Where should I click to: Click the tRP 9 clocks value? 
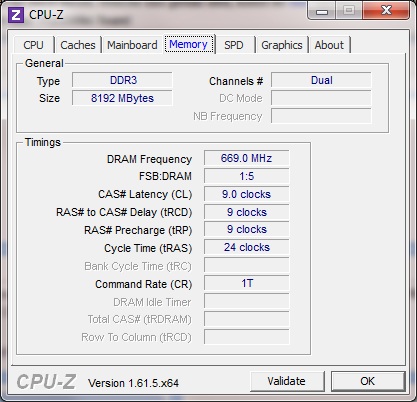coord(247,230)
